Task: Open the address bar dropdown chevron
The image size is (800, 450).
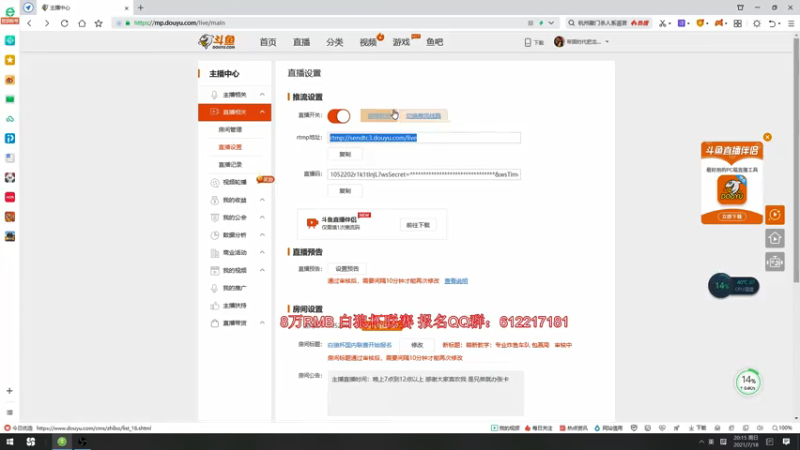Action: 551,23
